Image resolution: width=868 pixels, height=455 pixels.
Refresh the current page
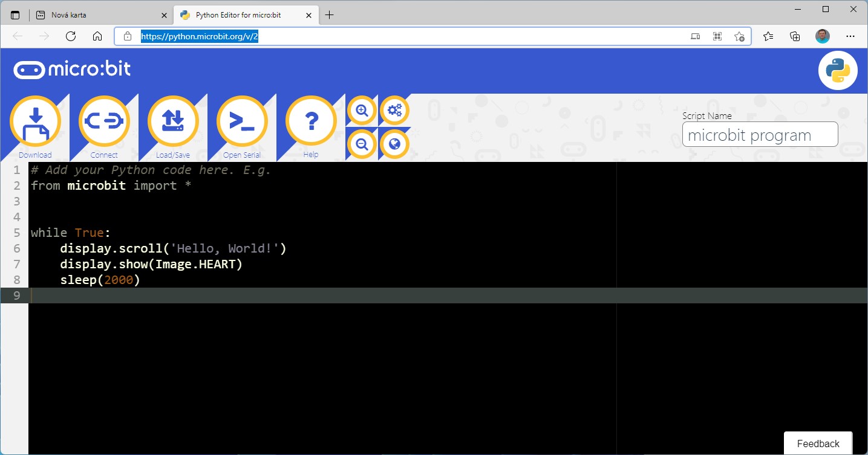(71, 36)
